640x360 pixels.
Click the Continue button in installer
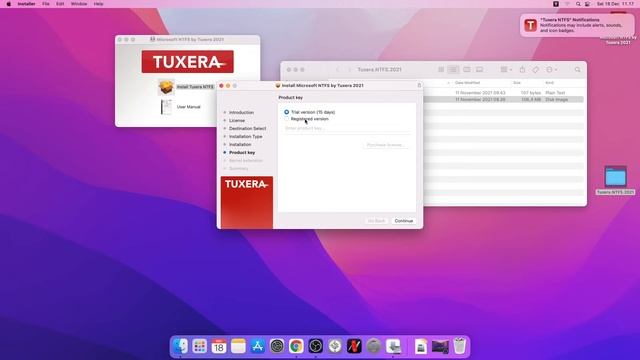pyautogui.click(x=404, y=221)
